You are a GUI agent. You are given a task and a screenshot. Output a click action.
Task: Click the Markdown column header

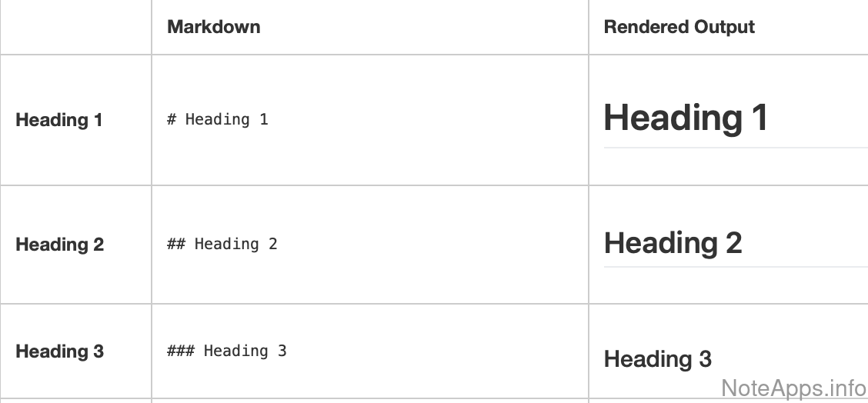[x=214, y=27]
